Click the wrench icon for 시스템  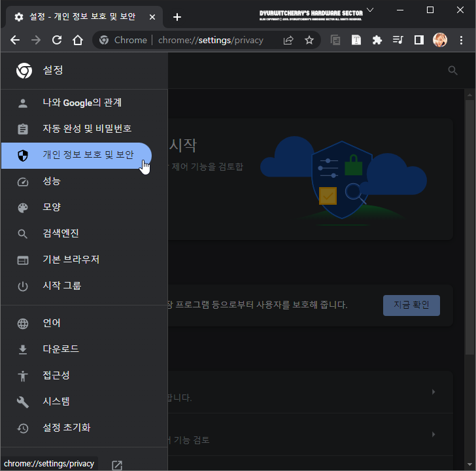point(23,402)
